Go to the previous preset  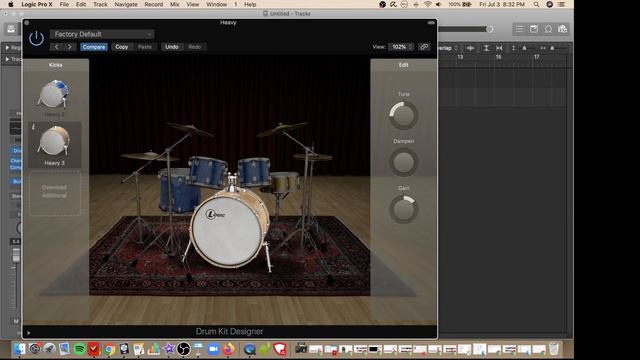tap(57, 47)
